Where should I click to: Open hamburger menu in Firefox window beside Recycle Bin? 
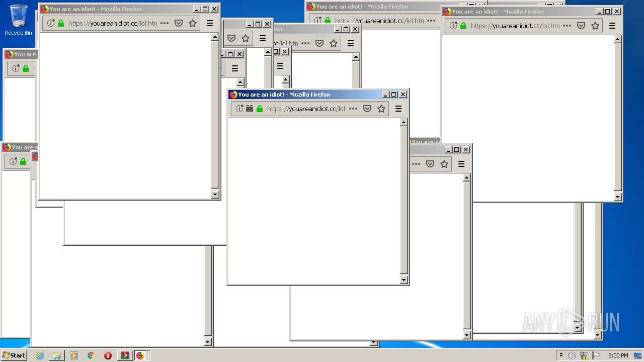210,23
